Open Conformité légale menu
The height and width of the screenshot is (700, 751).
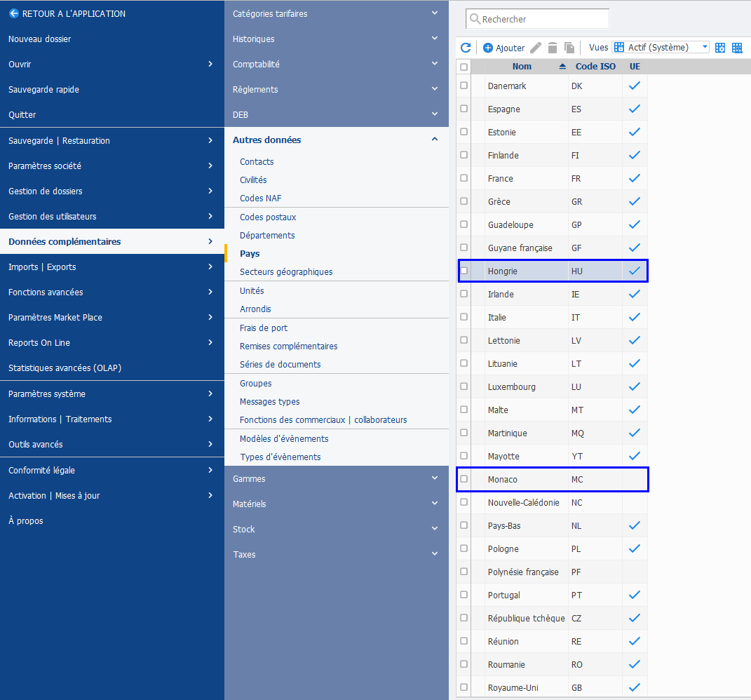click(112, 470)
